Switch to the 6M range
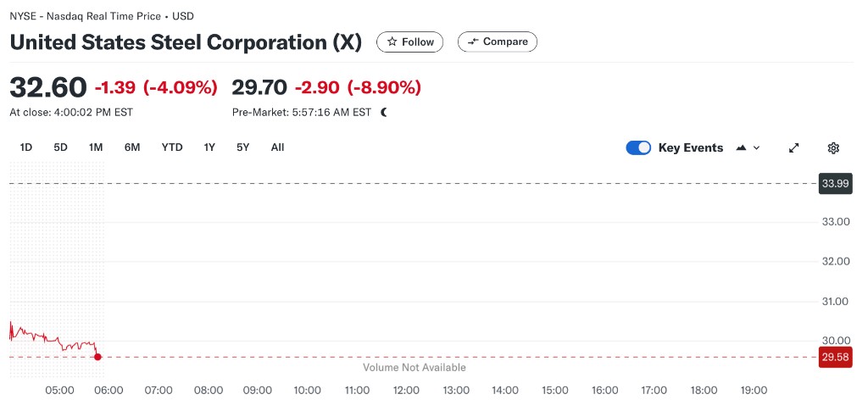Viewport: 868px width, 411px height. pyautogui.click(x=132, y=147)
